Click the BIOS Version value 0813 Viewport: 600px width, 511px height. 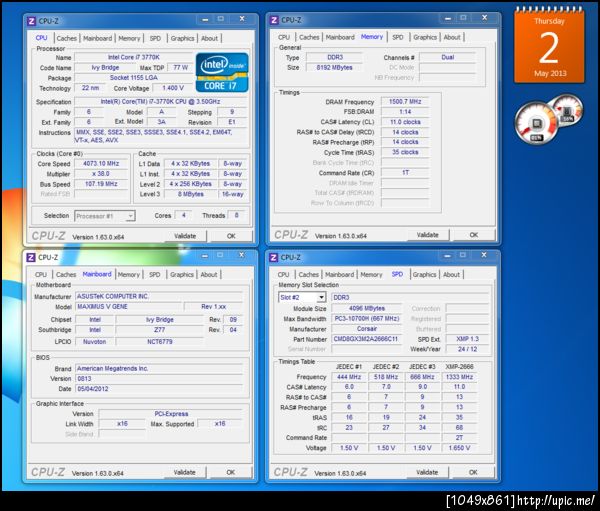(159, 379)
